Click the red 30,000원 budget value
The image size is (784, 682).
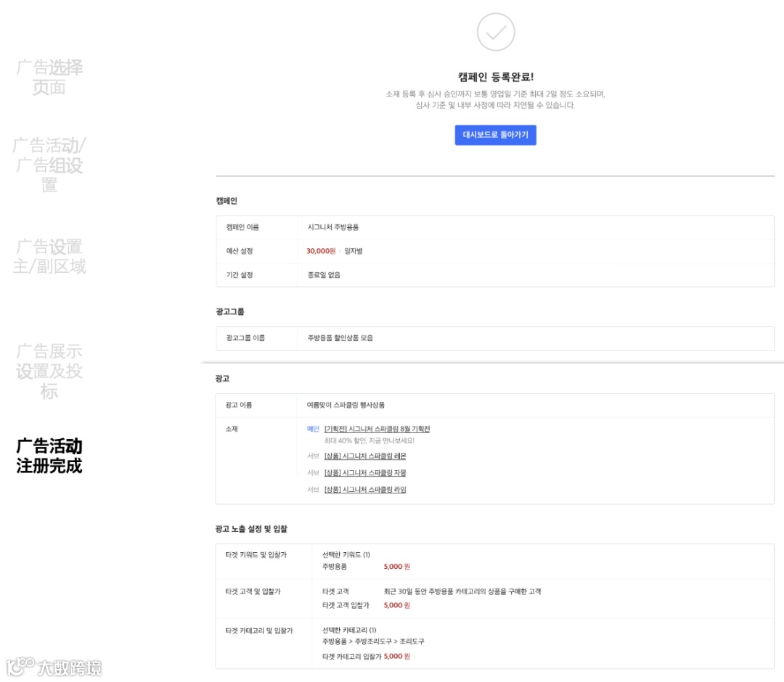click(x=322, y=252)
